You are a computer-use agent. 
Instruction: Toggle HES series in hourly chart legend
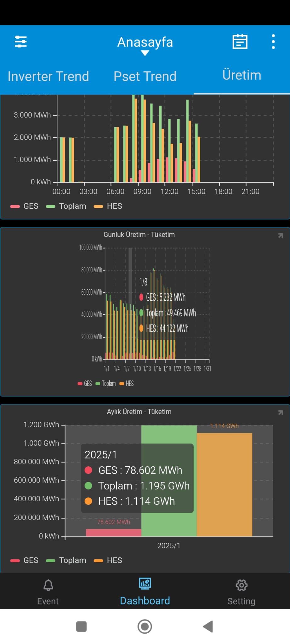tap(108, 206)
